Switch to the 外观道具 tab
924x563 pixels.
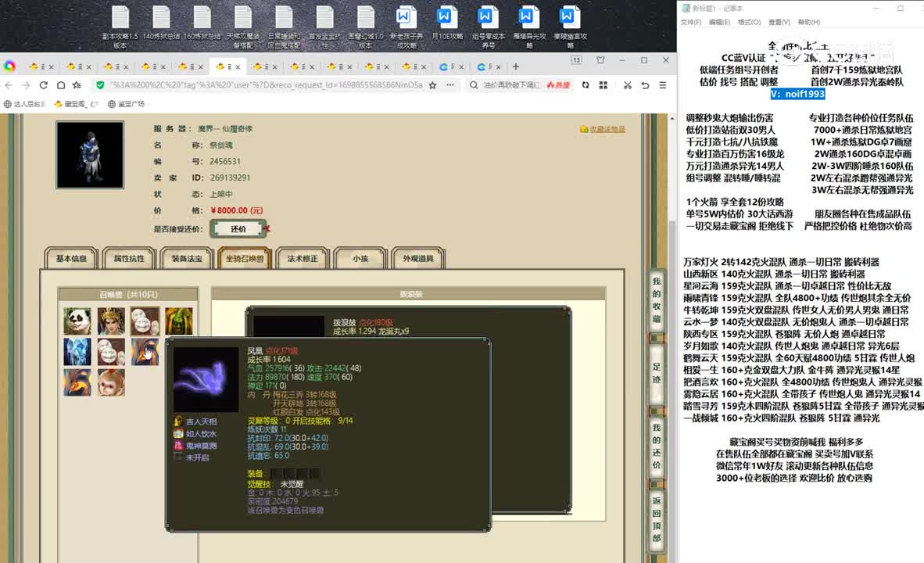coord(417,259)
